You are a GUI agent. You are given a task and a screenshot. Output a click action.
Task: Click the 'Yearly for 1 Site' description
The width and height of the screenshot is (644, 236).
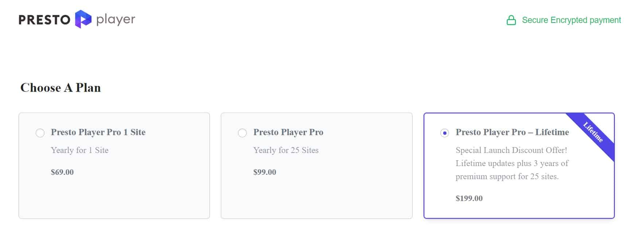tap(79, 150)
